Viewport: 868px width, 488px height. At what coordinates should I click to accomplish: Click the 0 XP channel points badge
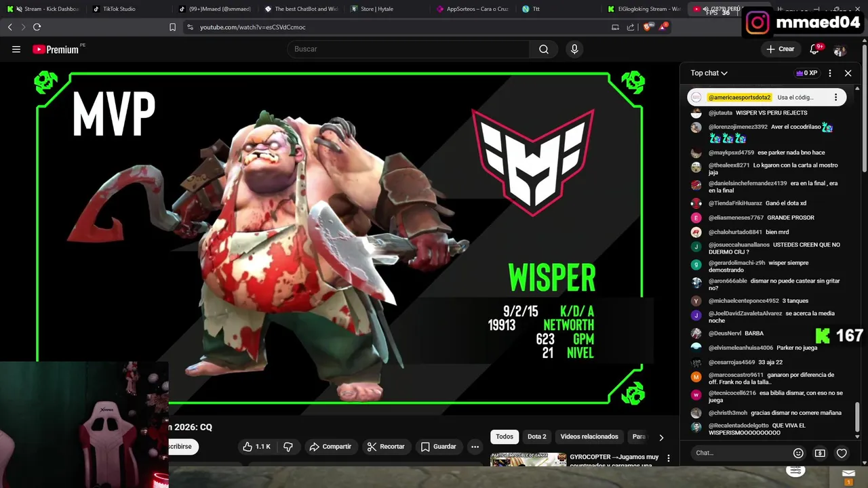pyautogui.click(x=807, y=73)
